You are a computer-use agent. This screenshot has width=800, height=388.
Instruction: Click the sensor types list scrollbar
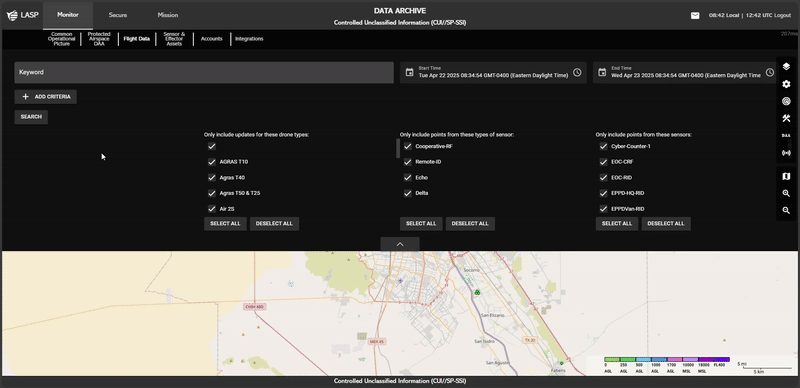coord(398,149)
